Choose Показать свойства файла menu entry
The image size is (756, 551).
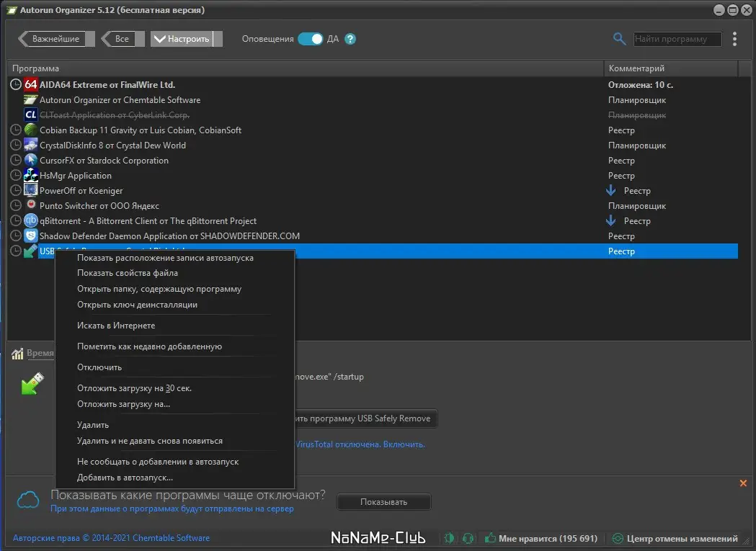128,273
